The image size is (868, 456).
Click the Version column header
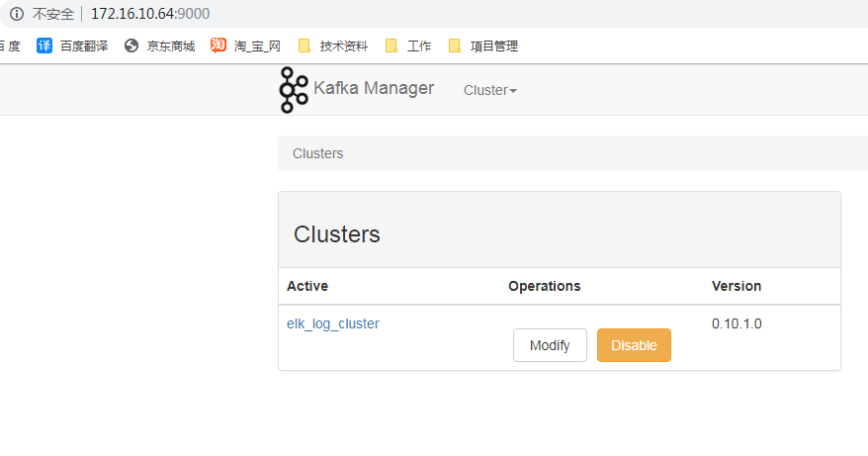click(x=737, y=286)
